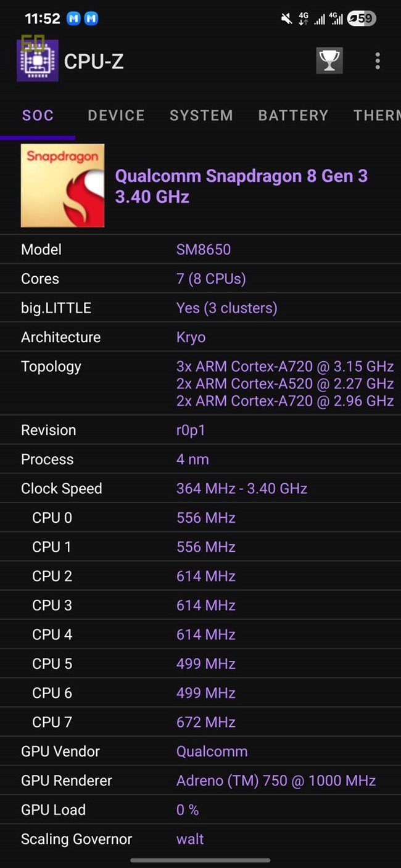
Task: Open the SYSTEM tab
Action: (x=201, y=115)
